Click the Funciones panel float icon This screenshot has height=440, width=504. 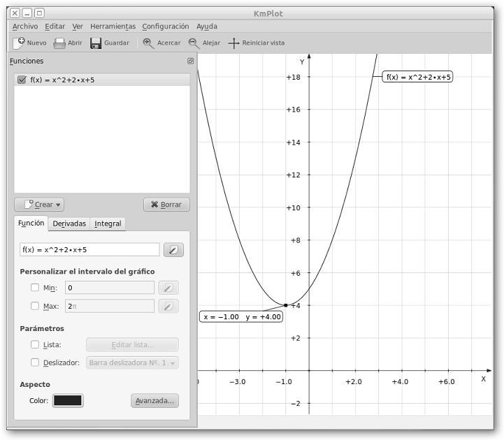(190, 61)
